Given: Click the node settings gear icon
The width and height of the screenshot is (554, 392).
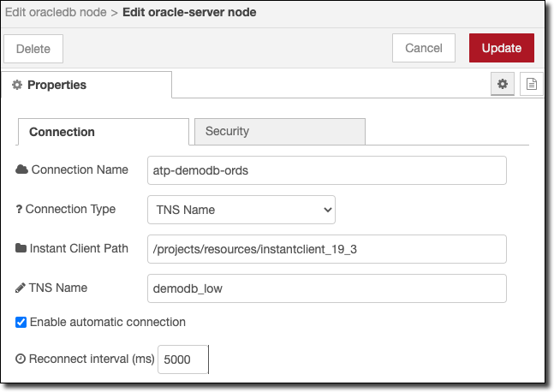Looking at the screenshot, I should (x=503, y=84).
